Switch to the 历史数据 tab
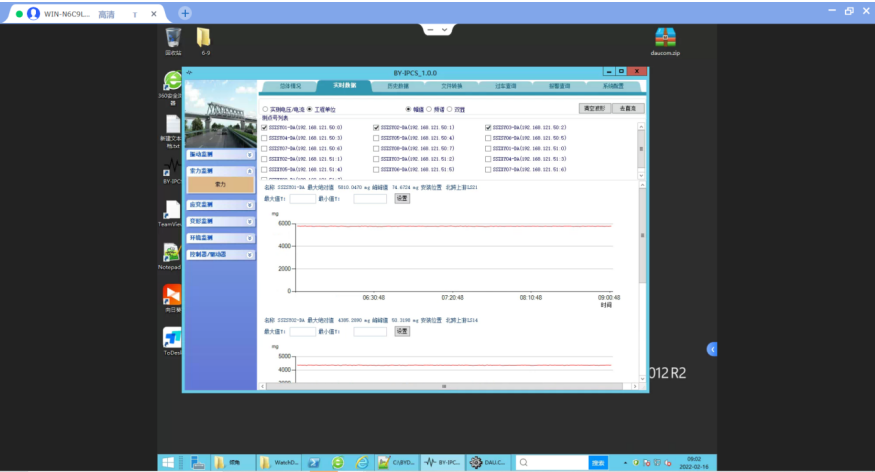 (x=395, y=86)
